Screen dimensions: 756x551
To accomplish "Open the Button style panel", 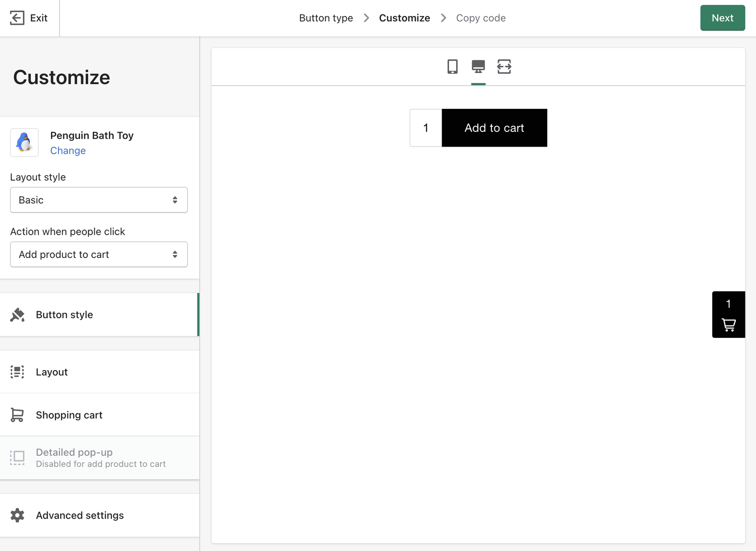I will tap(64, 314).
